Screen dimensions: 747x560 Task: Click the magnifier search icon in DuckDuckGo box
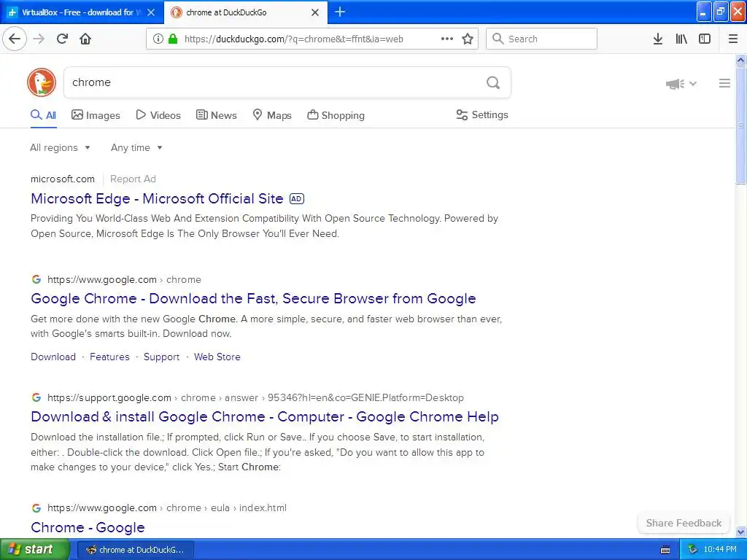(493, 82)
